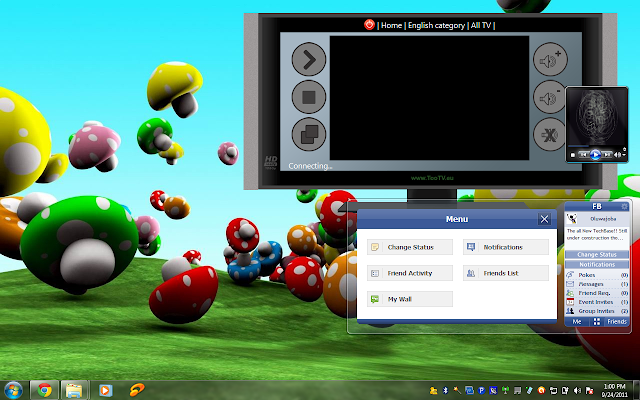
Task: Open the orange swirl app on taskbar
Action: (137, 390)
